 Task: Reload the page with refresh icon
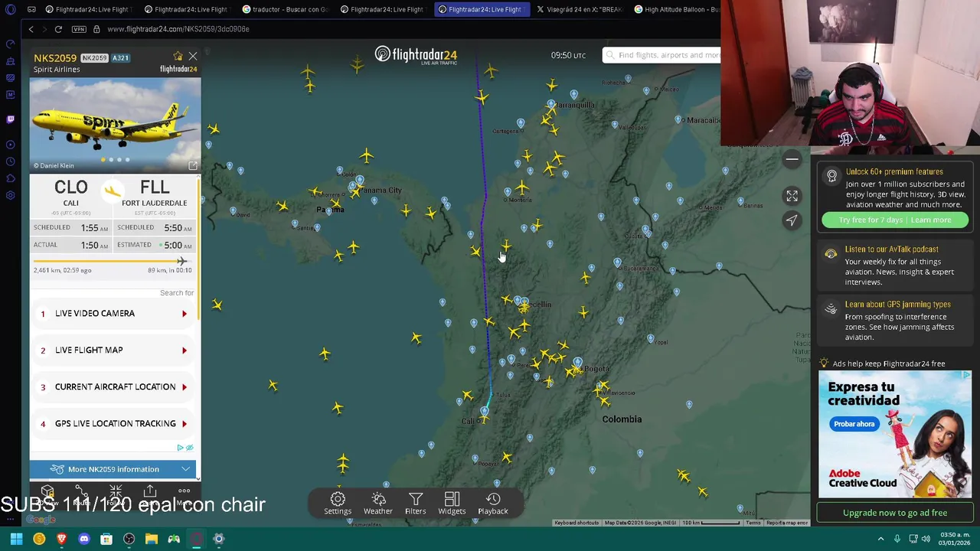point(58,29)
